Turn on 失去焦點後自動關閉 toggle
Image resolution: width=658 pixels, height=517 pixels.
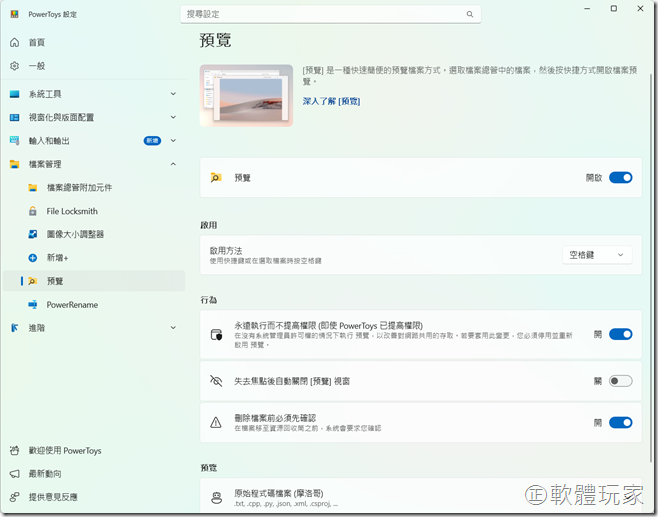[x=620, y=381]
